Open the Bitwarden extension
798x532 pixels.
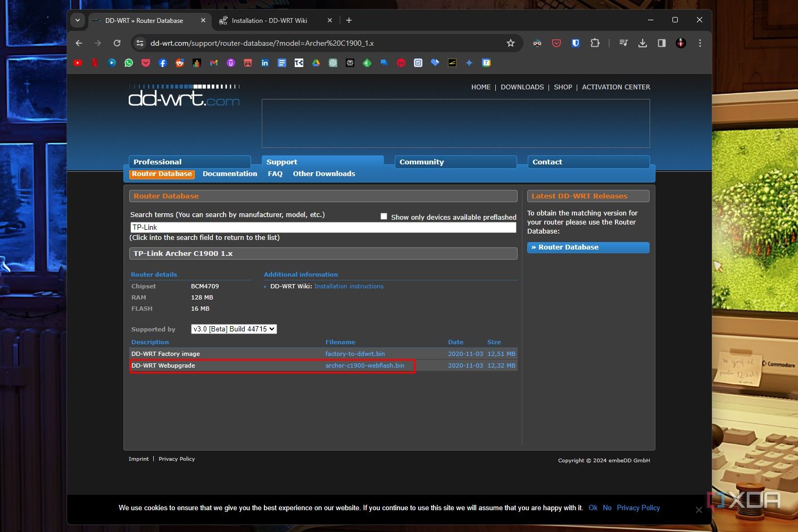(575, 43)
